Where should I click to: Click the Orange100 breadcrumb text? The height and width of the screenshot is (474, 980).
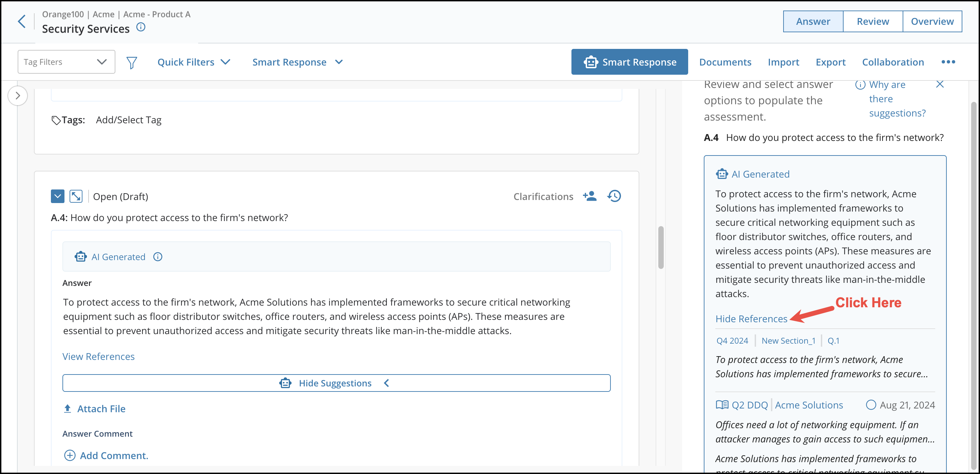click(x=63, y=14)
